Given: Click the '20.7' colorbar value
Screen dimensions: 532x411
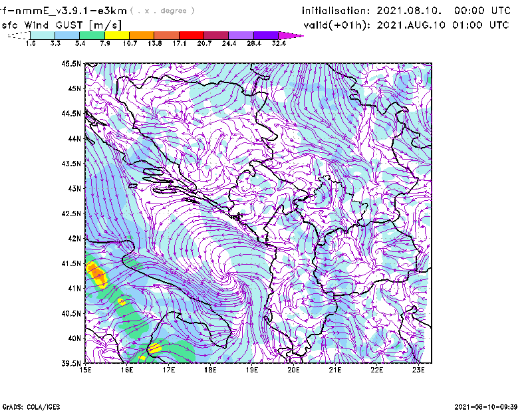Looking at the screenshot, I should pos(204,43).
